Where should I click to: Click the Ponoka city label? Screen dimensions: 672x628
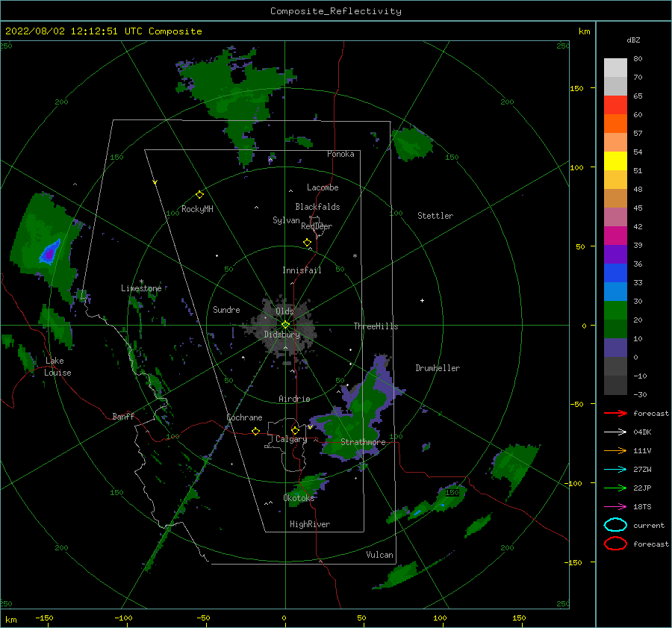click(340, 154)
